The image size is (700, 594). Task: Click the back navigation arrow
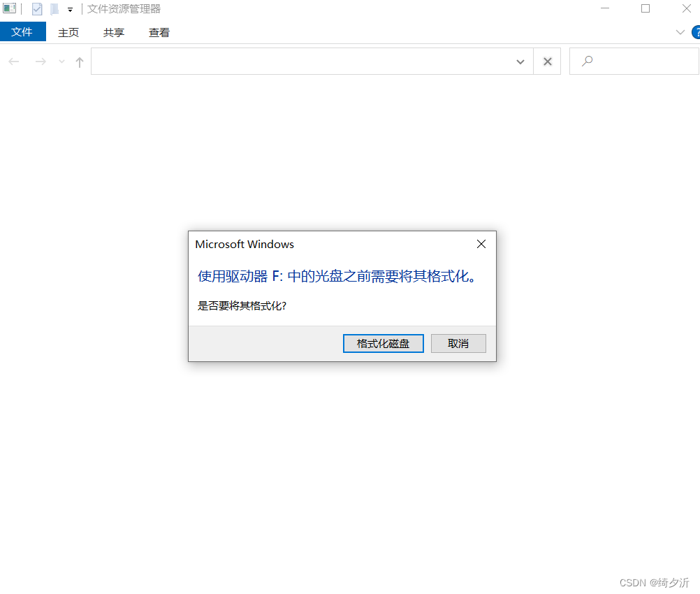[x=14, y=61]
